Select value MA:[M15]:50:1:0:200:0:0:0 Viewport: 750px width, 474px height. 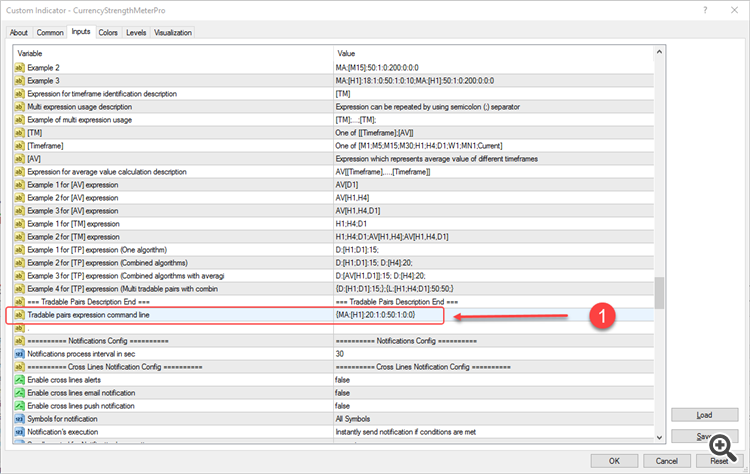tap(377, 67)
